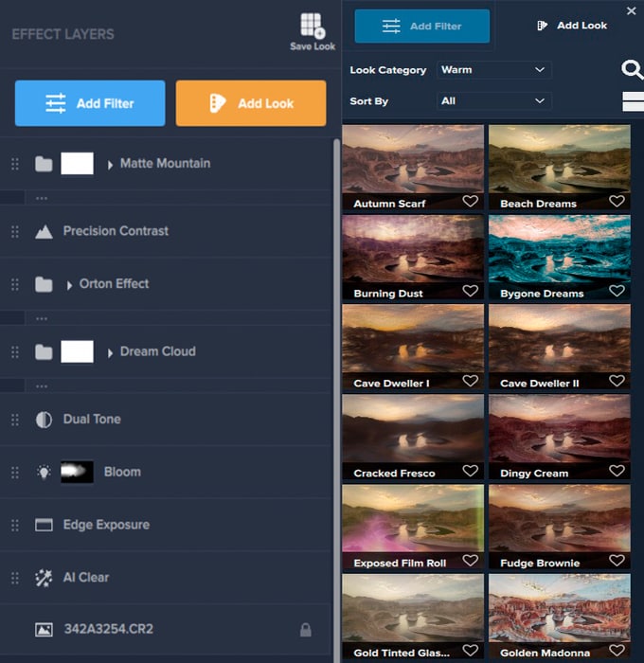Viewport: 644px width, 663px height.
Task: Select the 342A3254.CR2 base layer name
Action: tap(109, 629)
